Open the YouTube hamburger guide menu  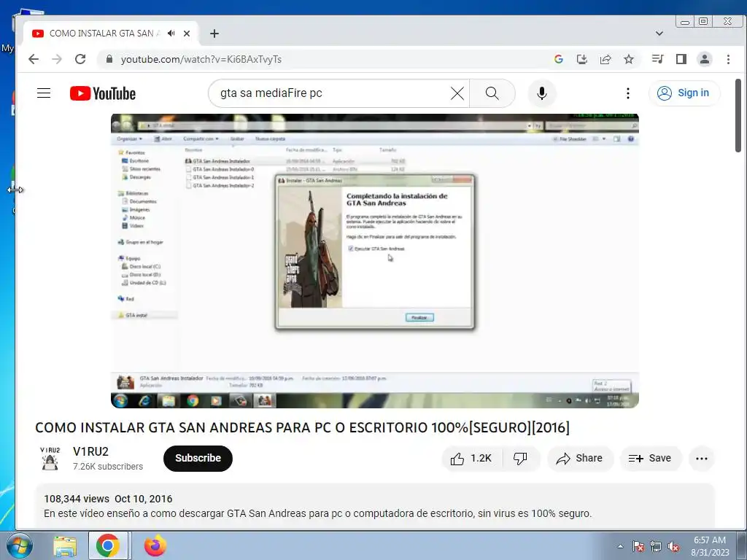[44, 93]
